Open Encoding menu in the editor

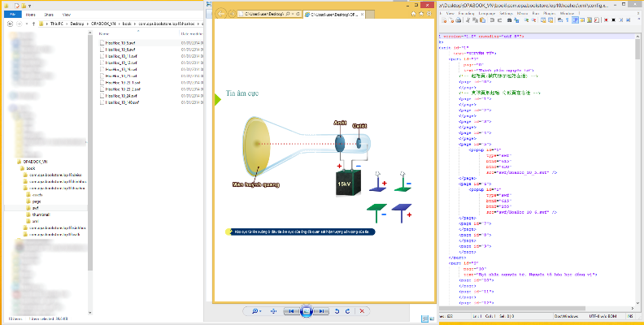coord(464,14)
